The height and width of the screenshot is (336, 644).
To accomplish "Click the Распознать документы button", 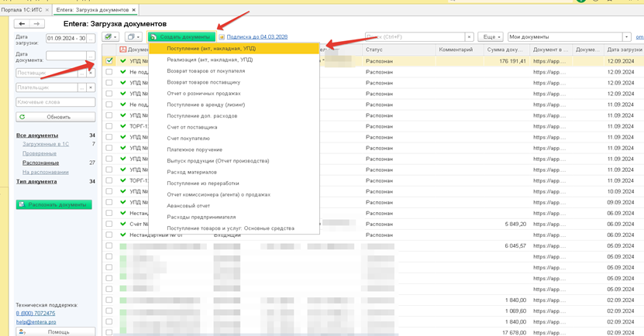I will pyautogui.click(x=53, y=204).
